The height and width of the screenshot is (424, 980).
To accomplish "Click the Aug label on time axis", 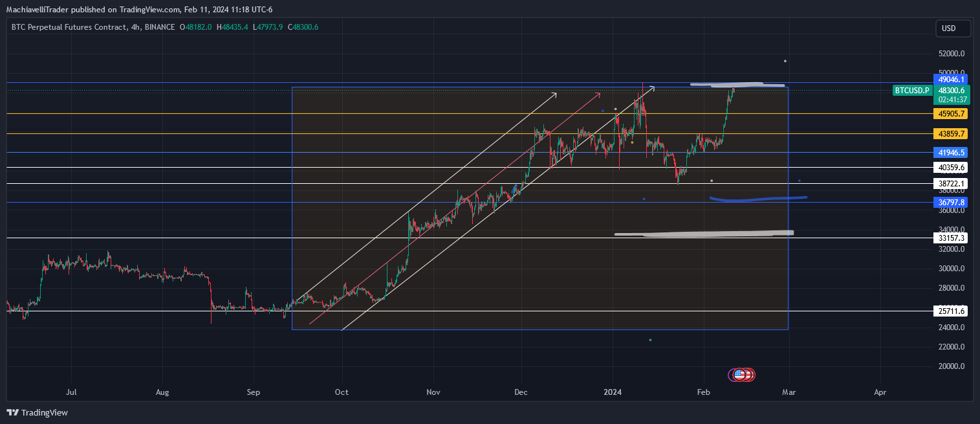I will pyautogui.click(x=162, y=392).
